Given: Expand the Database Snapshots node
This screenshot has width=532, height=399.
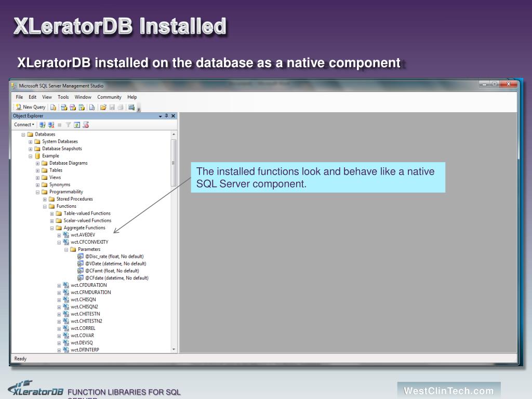Looking at the screenshot, I should [30, 149].
